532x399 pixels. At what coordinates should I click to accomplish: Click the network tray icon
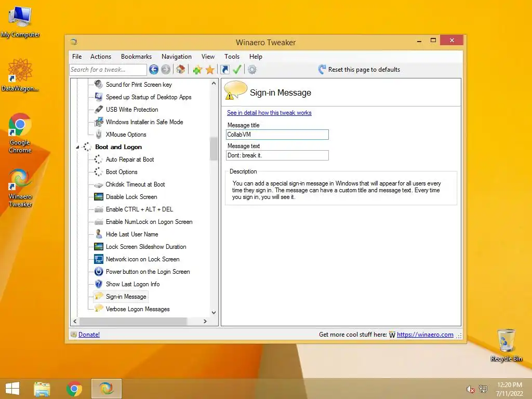tap(483, 389)
